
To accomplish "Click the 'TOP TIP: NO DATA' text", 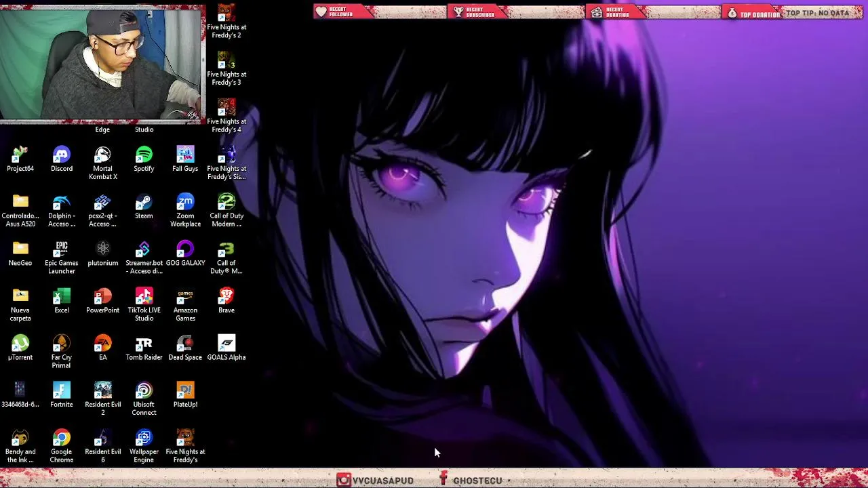I will pyautogui.click(x=818, y=14).
